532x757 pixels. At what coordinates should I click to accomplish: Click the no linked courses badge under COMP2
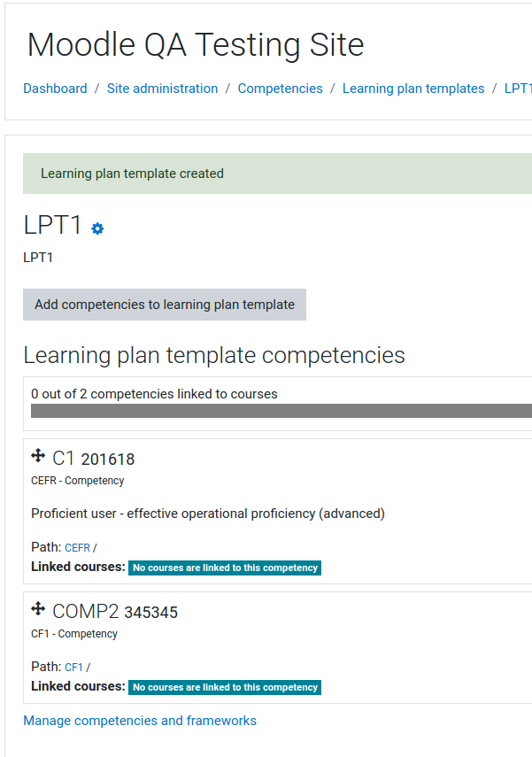[225, 687]
